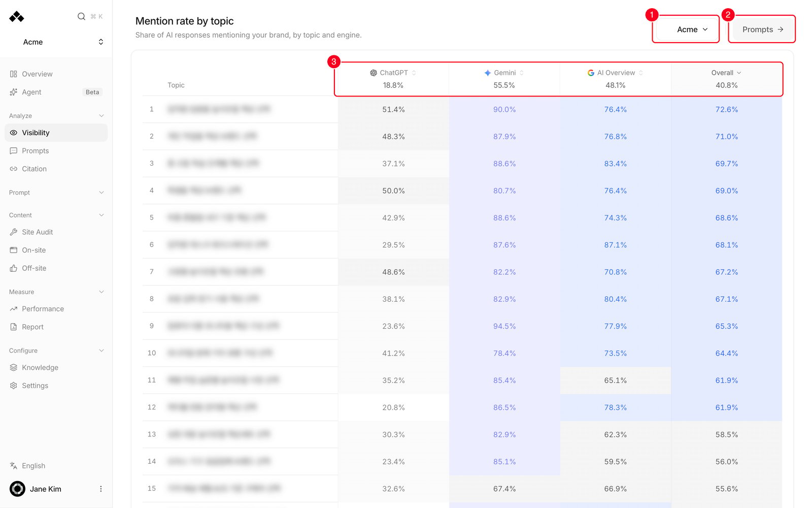
Task: Click the Overall value 65.3%
Action: [x=727, y=326]
